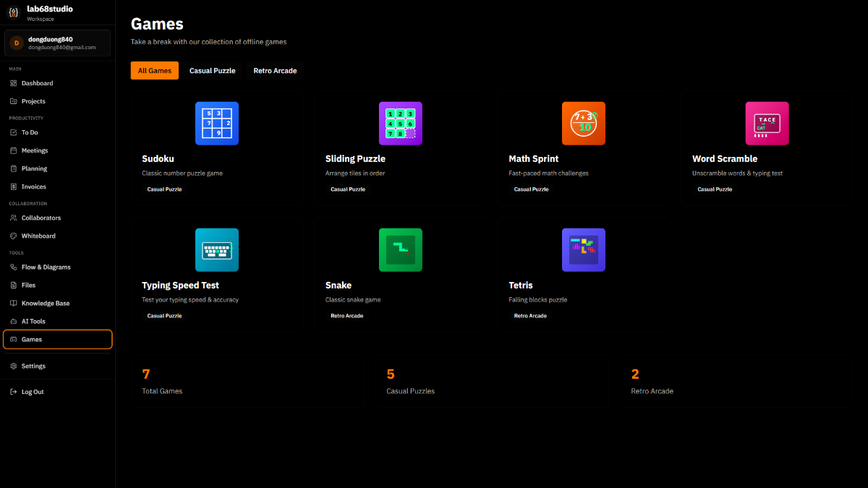Click the Meetings calendar icon

(x=14, y=150)
